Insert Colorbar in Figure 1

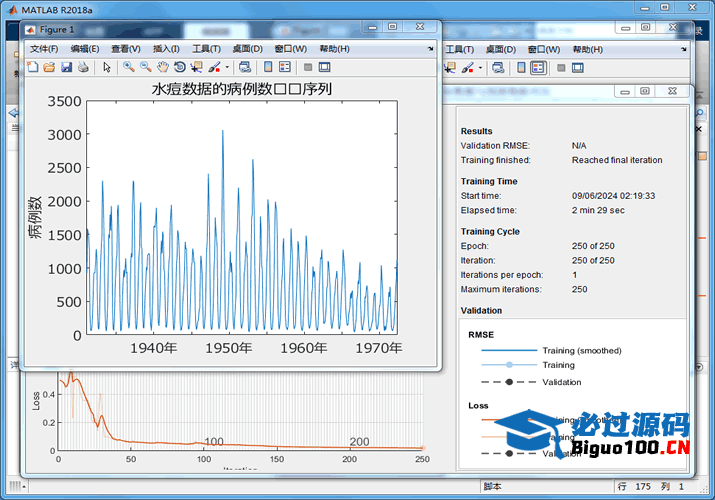pos(268,67)
